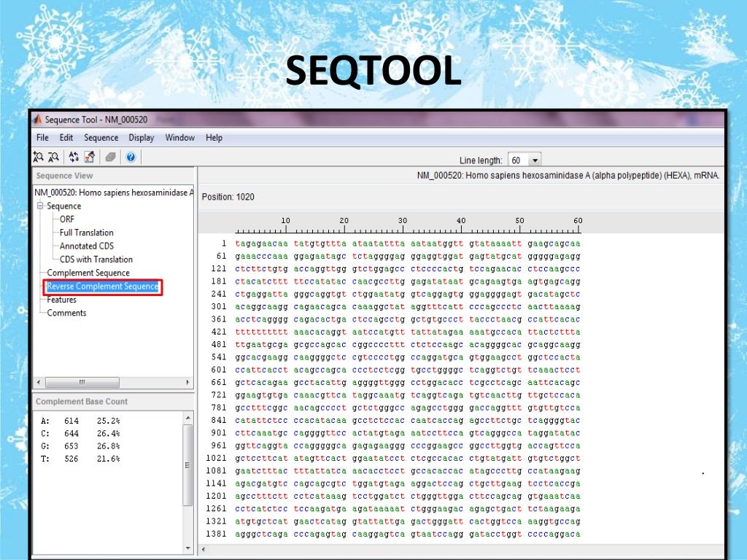
Task: Click the translate sequence arrows icon
Action: coord(74,157)
